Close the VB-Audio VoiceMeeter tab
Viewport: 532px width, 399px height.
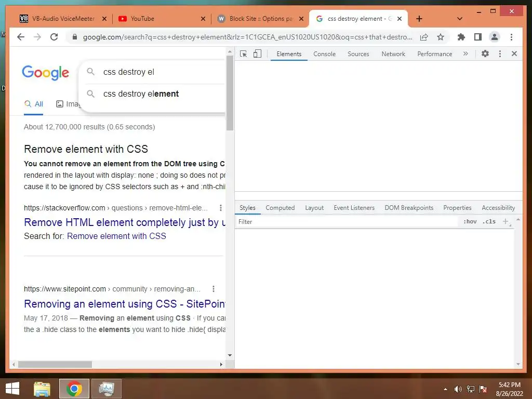tap(104, 19)
